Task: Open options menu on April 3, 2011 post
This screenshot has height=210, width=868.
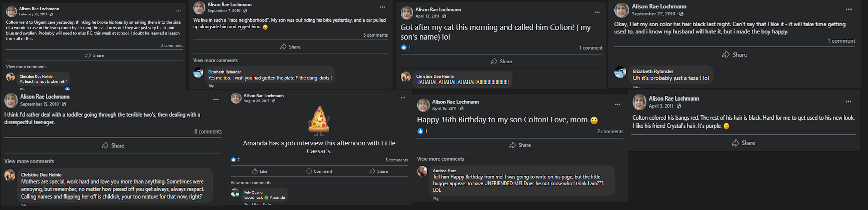Action: [849, 102]
